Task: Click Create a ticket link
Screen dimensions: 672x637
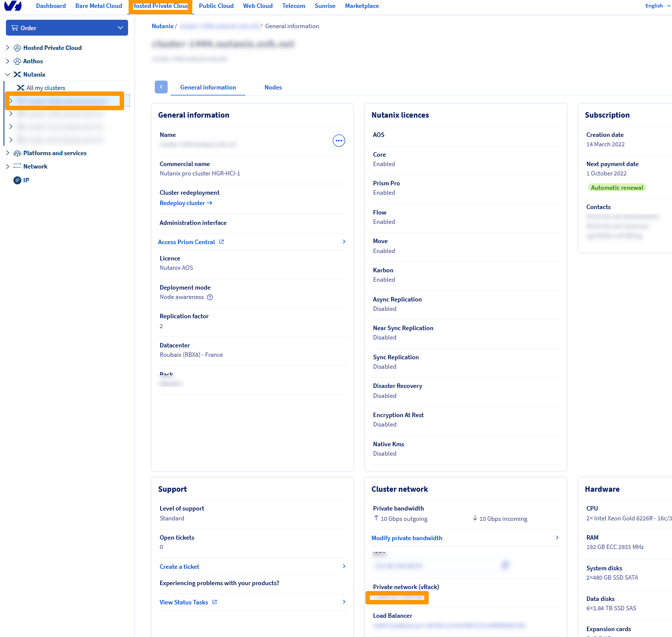Action: tap(179, 567)
